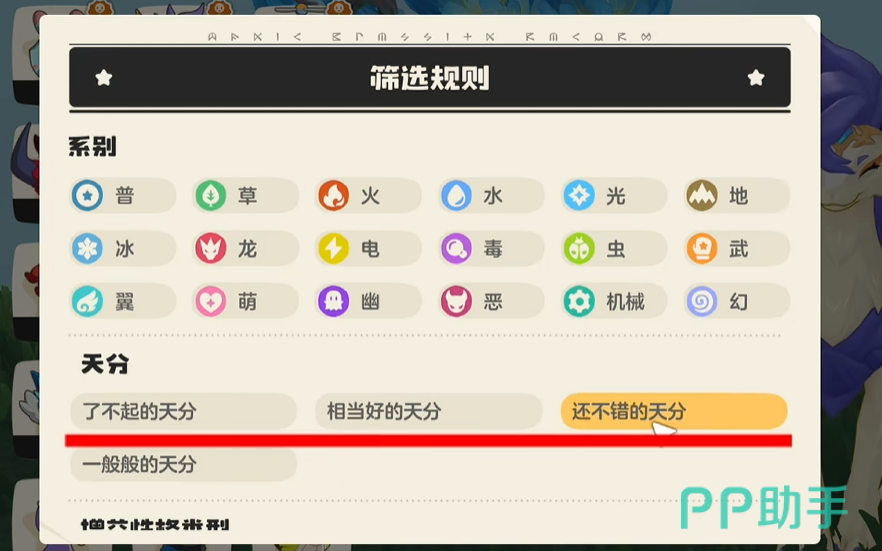Pick the 水 water droplet type icon
This screenshot has width=882, height=551.
pos(456,196)
